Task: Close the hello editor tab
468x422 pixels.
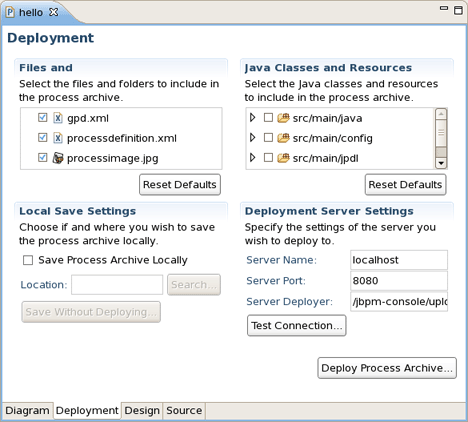Action: tap(53, 12)
